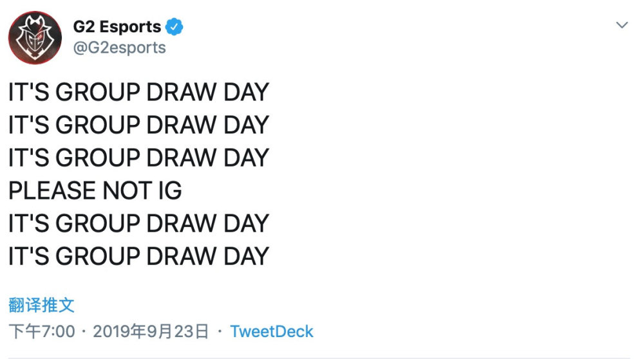Click the third IT'S GROUP DRAW DAY line
The image size is (644, 359).
pos(138,158)
